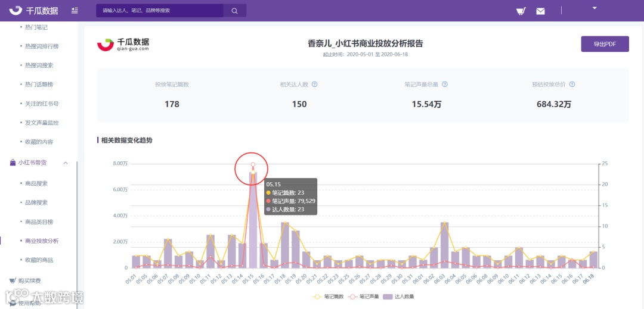This screenshot has width=644, height=309.
Task: Open 热门笔记 in sidebar
Action: click(x=36, y=27)
